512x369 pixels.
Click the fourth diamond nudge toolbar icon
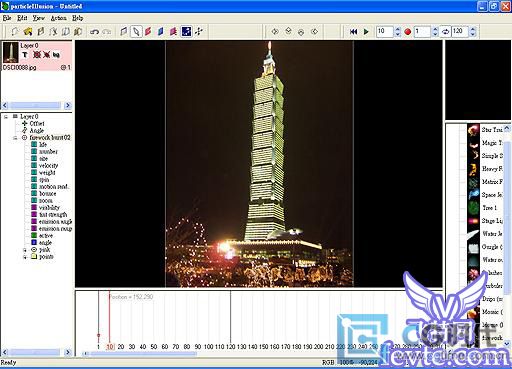click(x=314, y=31)
